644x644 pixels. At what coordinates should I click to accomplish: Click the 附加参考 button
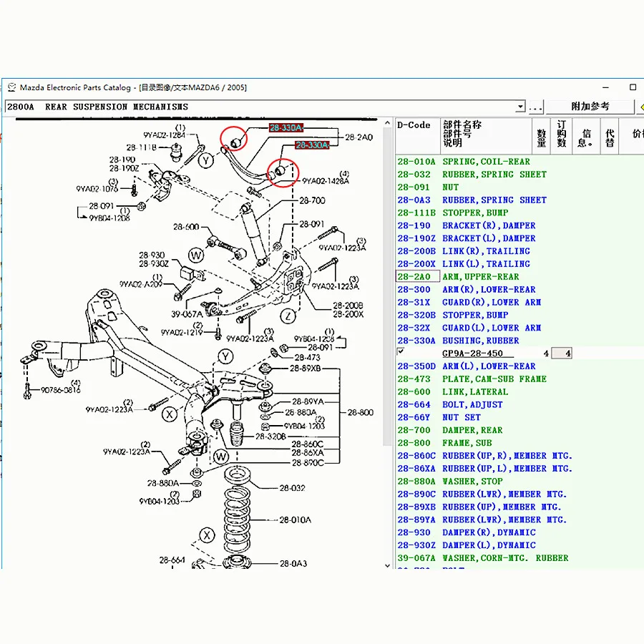[590, 107]
